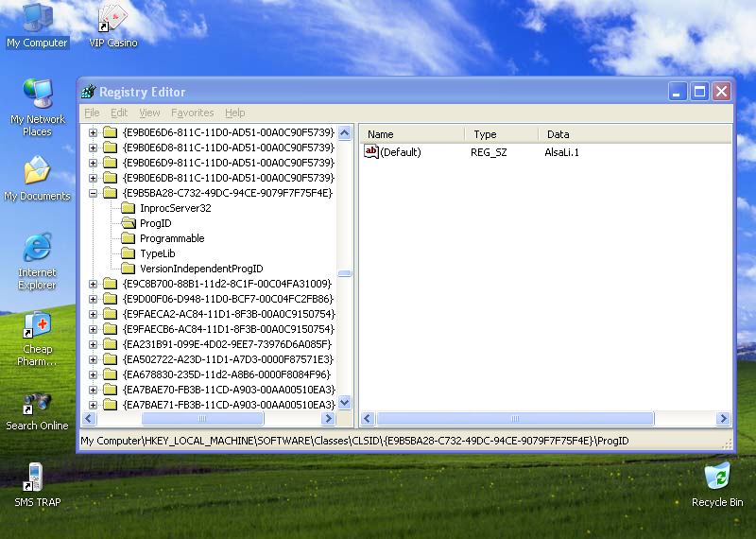Select the Programmable subkey label
This screenshot has height=539, width=756.
tap(172, 238)
